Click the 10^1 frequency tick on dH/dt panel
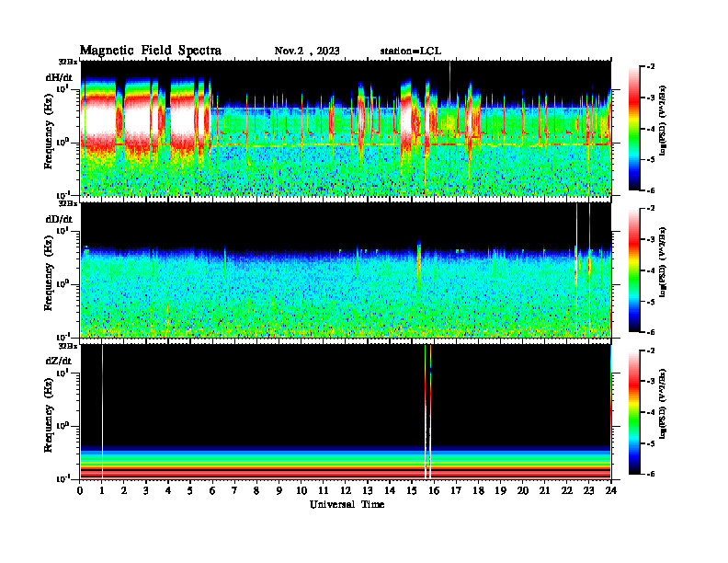The image size is (728, 563). tap(63, 88)
